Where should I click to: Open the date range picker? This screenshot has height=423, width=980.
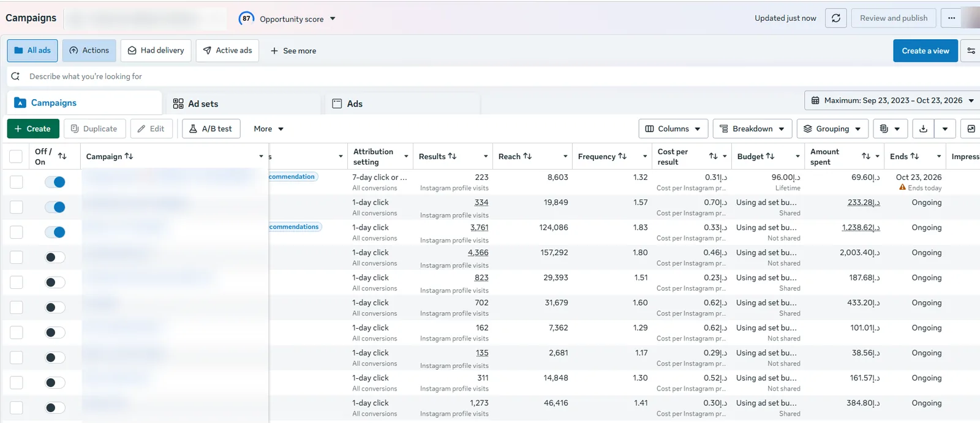pyautogui.click(x=893, y=100)
